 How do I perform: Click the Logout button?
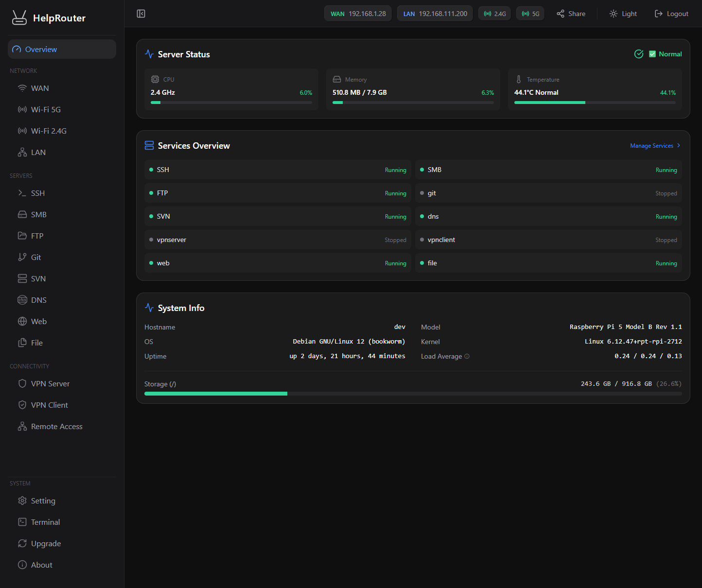pyautogui.click(x=671, y=13)
